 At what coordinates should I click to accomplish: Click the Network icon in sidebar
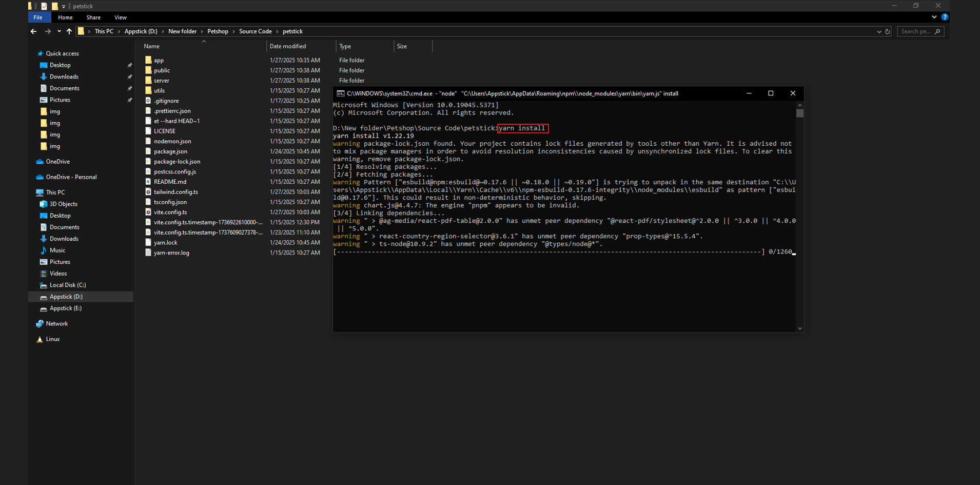point(40,324)
